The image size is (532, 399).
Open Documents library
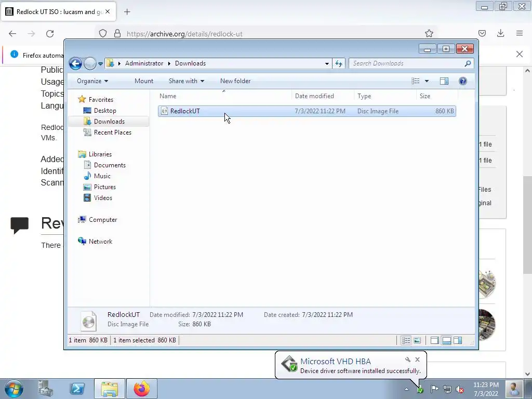pyautogui.click(x=110, y=165)
